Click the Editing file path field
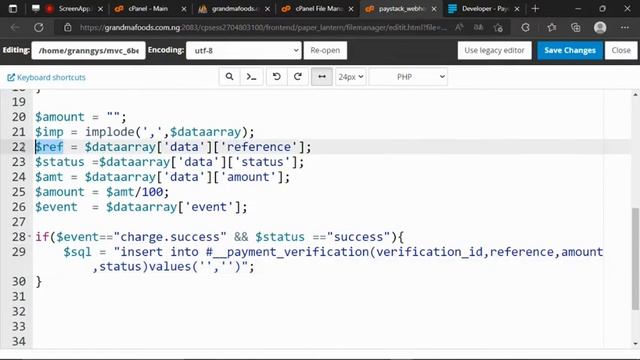The image size is (640, 360). pyautogui.click(x=88, y=51)
